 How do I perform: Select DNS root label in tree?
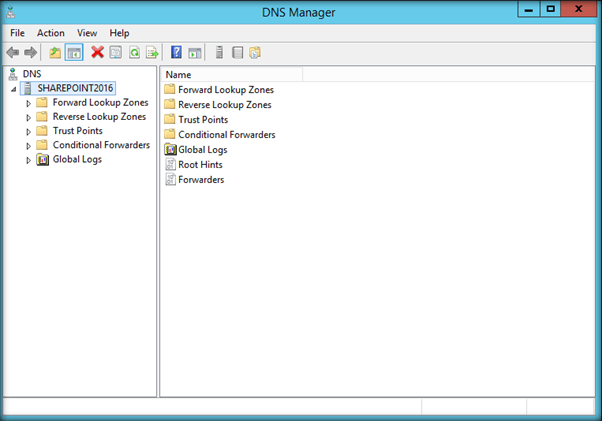pyautogui.click(x=32, y=74)
